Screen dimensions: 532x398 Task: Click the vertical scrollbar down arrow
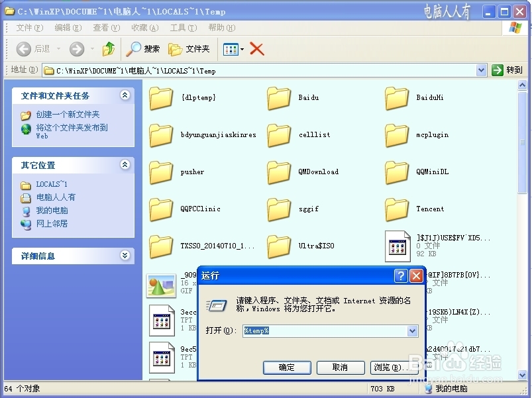[x=523, y=375]
